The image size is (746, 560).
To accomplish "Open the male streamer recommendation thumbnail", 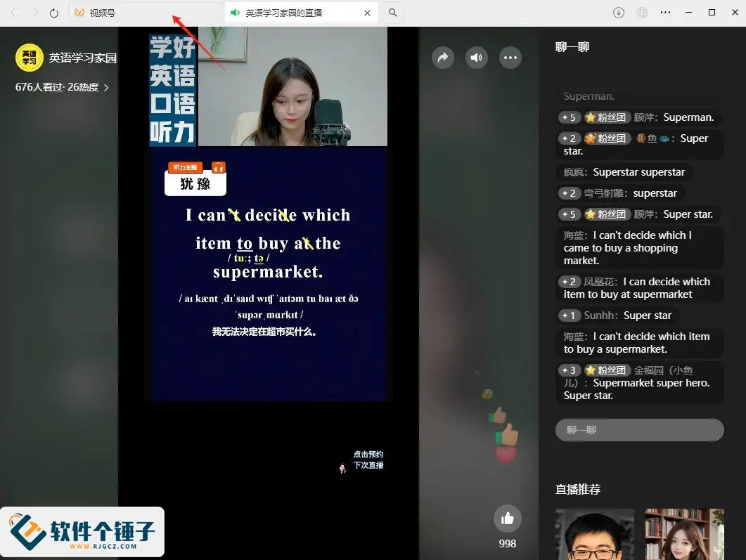I will [x=595, y=534].
